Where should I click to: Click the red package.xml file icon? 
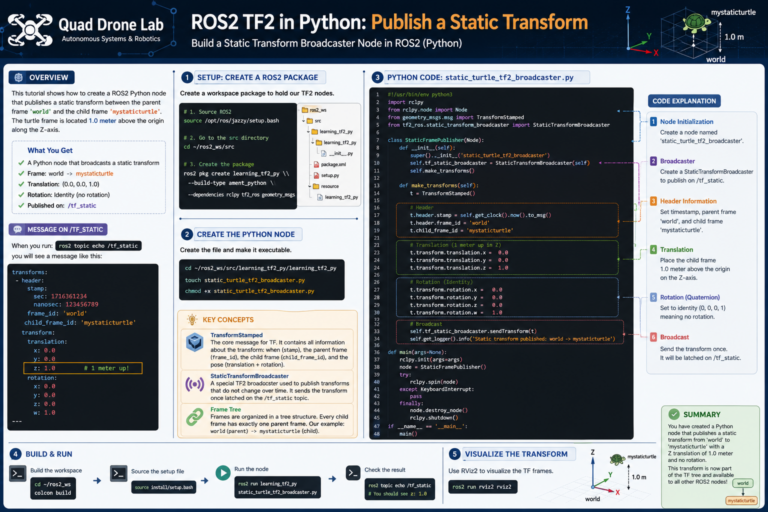point(316,165)
